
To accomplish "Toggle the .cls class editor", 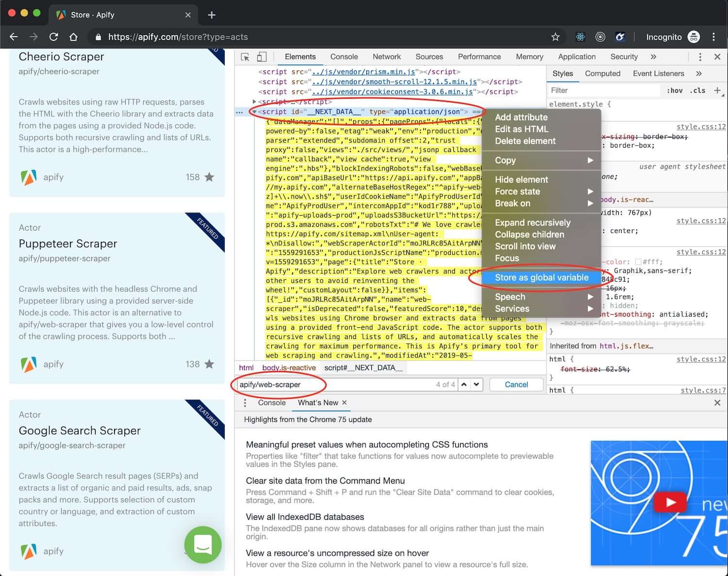I will tap(698, 90).
